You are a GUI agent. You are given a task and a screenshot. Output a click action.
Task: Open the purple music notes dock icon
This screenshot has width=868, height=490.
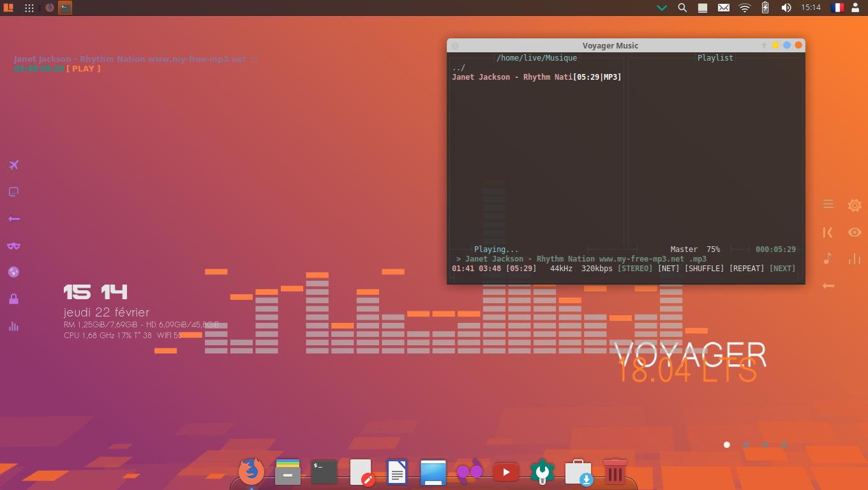[469, 473]
